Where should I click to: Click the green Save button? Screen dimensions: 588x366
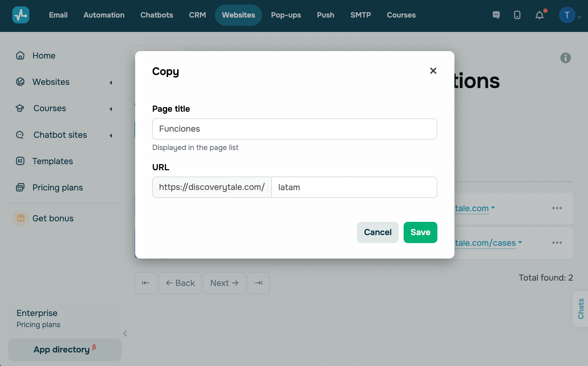420,232
